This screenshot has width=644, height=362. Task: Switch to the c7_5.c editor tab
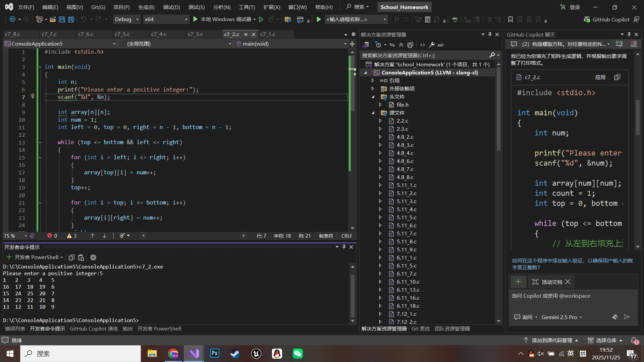tap(122, 34)
